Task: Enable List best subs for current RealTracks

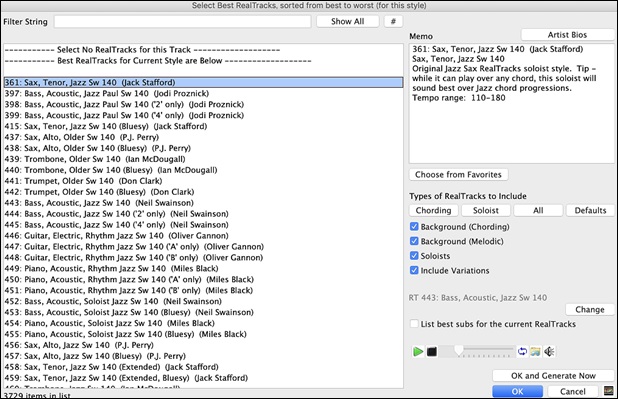Action: tap(414, 324)
